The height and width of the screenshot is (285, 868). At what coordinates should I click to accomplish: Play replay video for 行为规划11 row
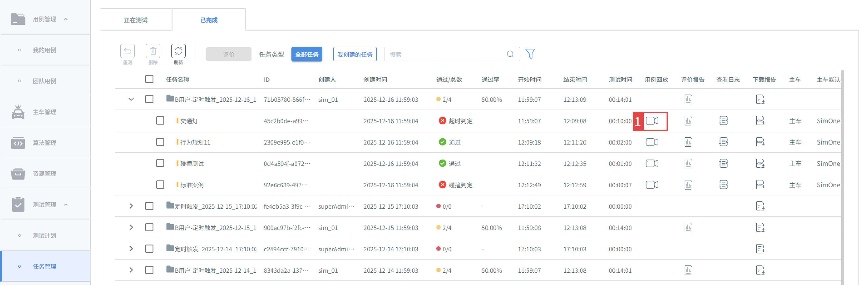coord(652,142)
